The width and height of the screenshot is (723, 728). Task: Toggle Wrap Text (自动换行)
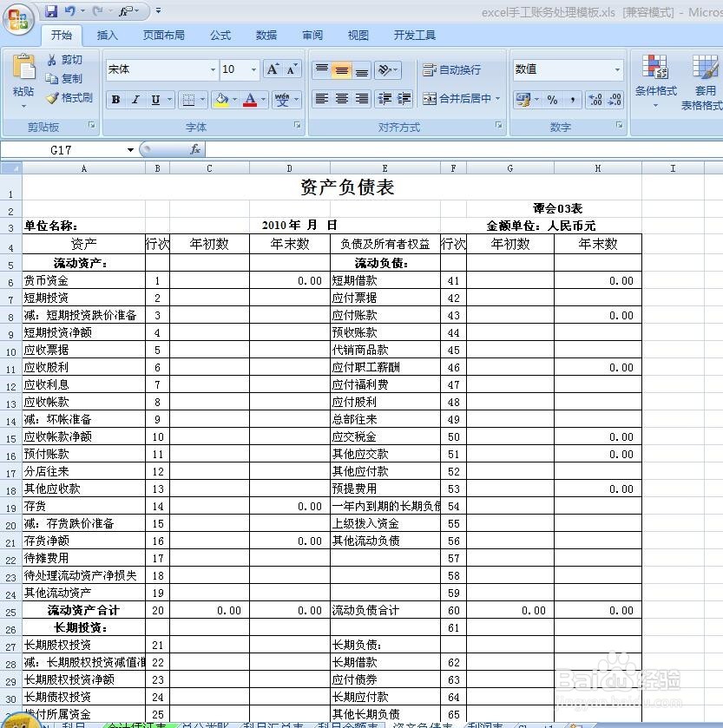tap(453, 69)
